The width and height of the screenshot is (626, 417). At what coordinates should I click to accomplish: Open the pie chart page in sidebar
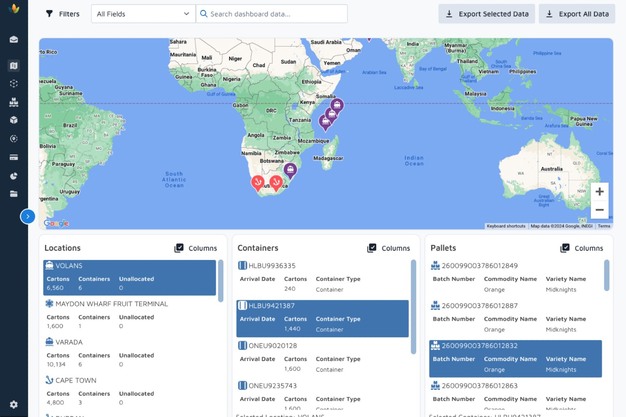13,176
